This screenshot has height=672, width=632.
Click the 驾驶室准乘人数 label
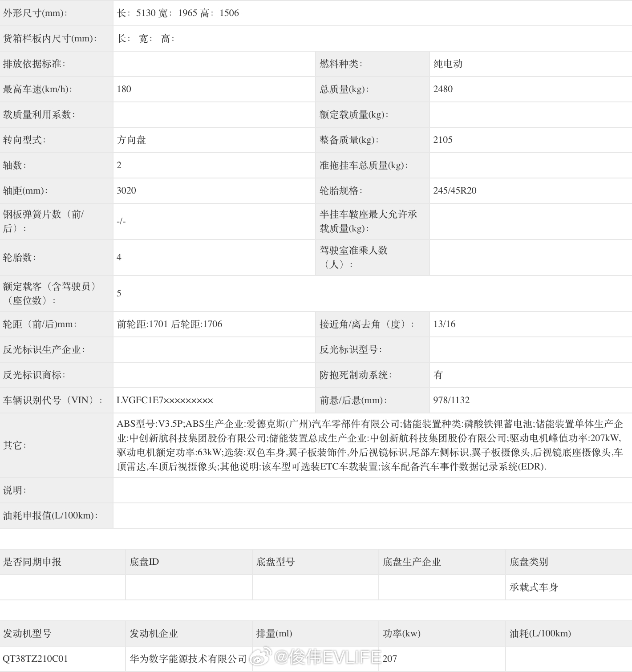tap(353, 257)
